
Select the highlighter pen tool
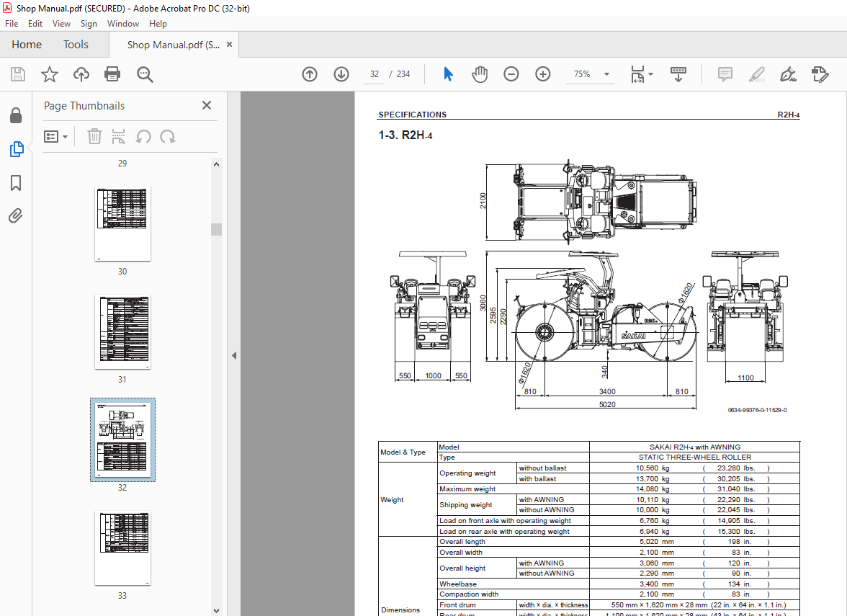[757, 74]
